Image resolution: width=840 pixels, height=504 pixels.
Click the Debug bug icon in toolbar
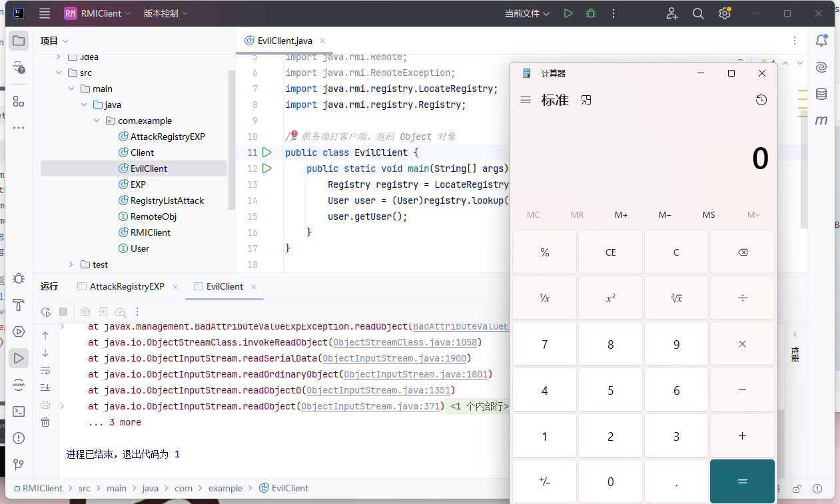click(x=590, y=13)
